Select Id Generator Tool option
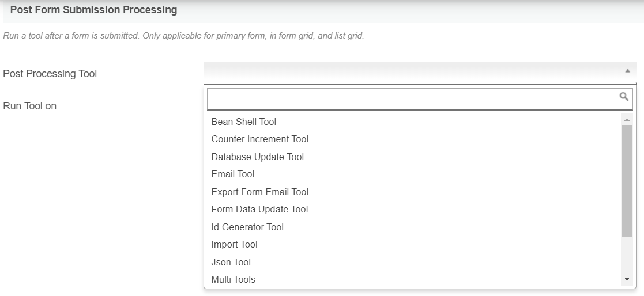Screen dimensions: 644x296 point(248,227)
